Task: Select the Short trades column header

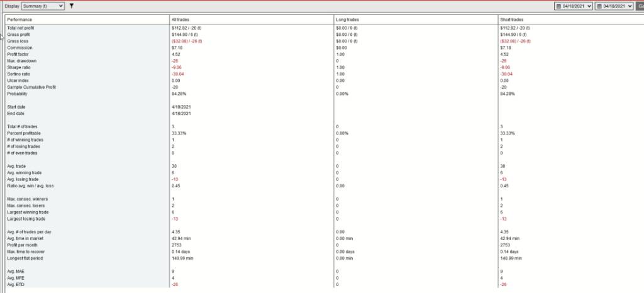Action: pyautogui.click(x=512, y=19)
